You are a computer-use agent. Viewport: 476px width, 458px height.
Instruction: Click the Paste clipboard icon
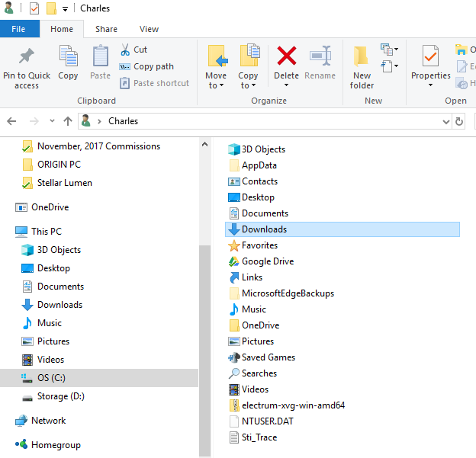[x=101, y=56]
